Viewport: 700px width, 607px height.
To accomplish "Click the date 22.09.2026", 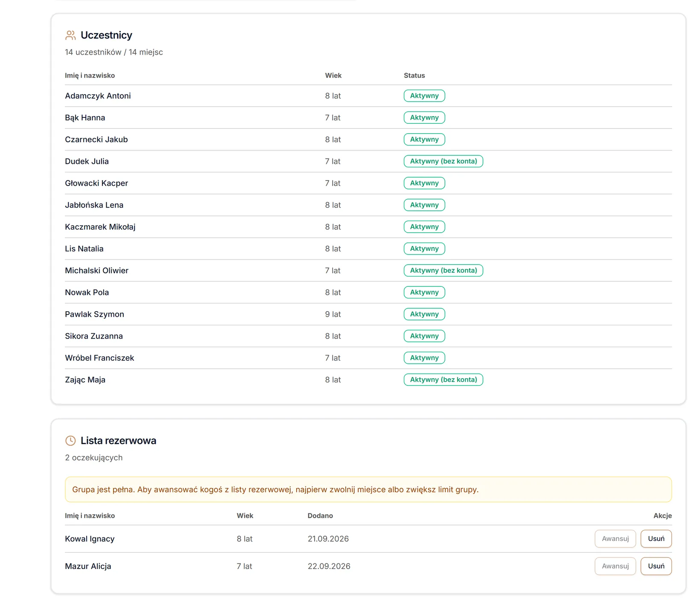I will pos(329,566).
